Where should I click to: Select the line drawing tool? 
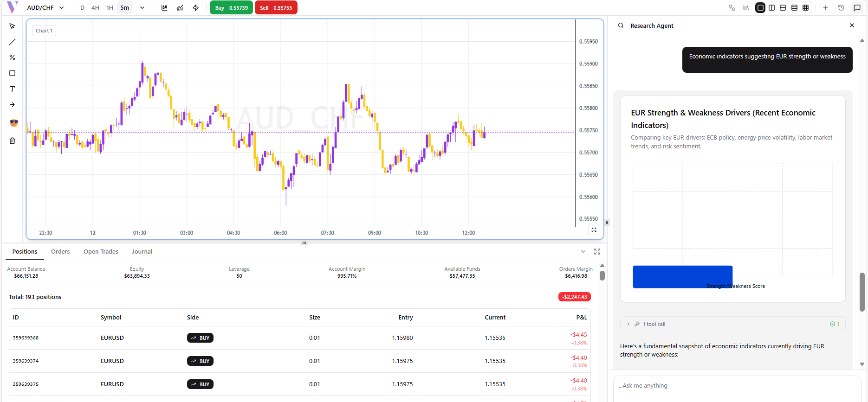[x=13, y=42]
